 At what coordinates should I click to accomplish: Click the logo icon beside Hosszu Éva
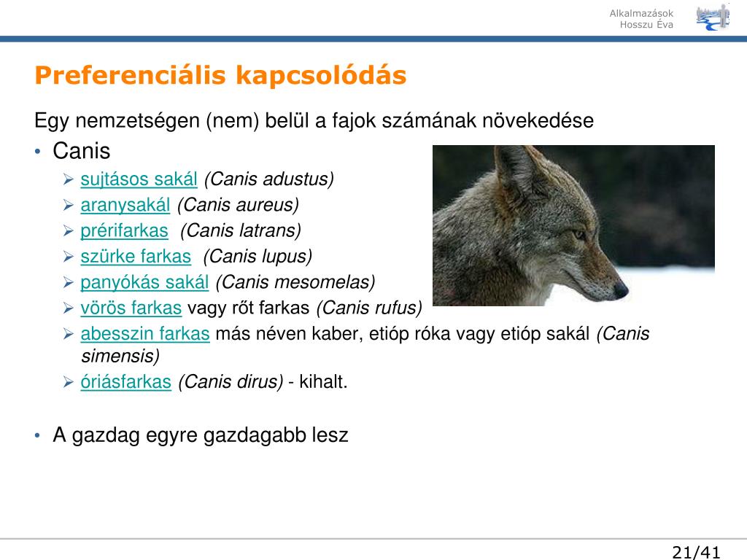click(x=713, y=17)
